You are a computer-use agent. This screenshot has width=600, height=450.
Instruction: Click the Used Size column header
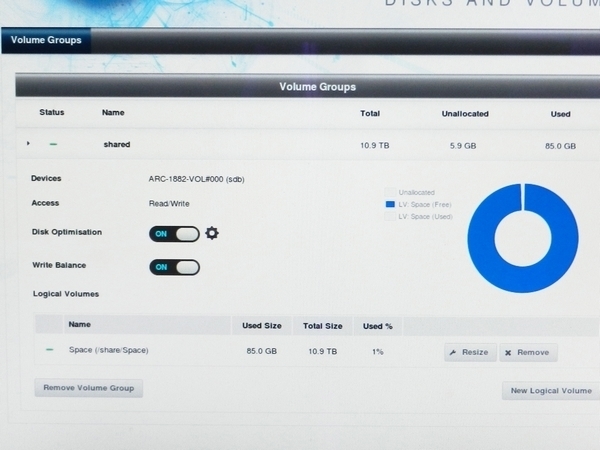[x=262, y=326]
